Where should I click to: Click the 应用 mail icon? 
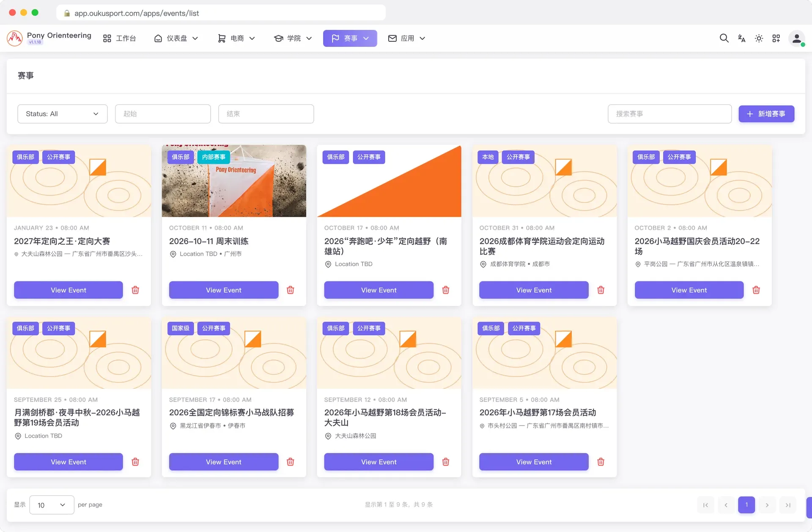[x=392, y=38]
